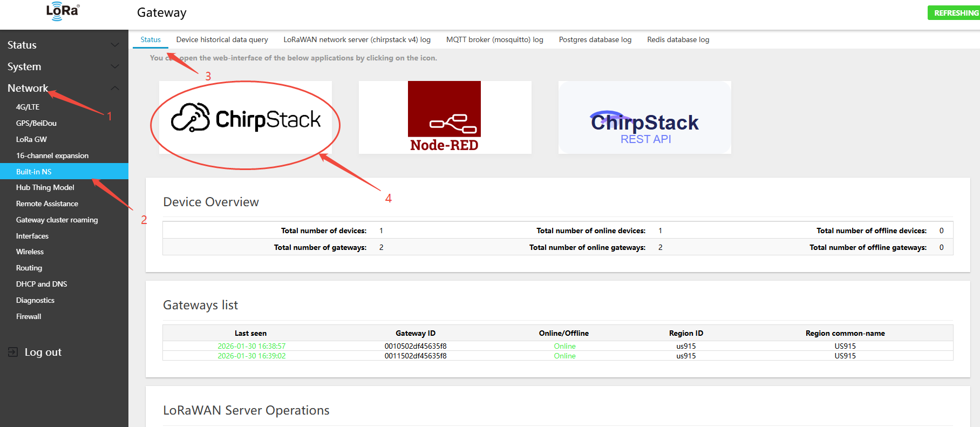The width and height of the screenshot is (980, 427).
Task: Switch to Device historical data query tab
Action: click(222, 39)
